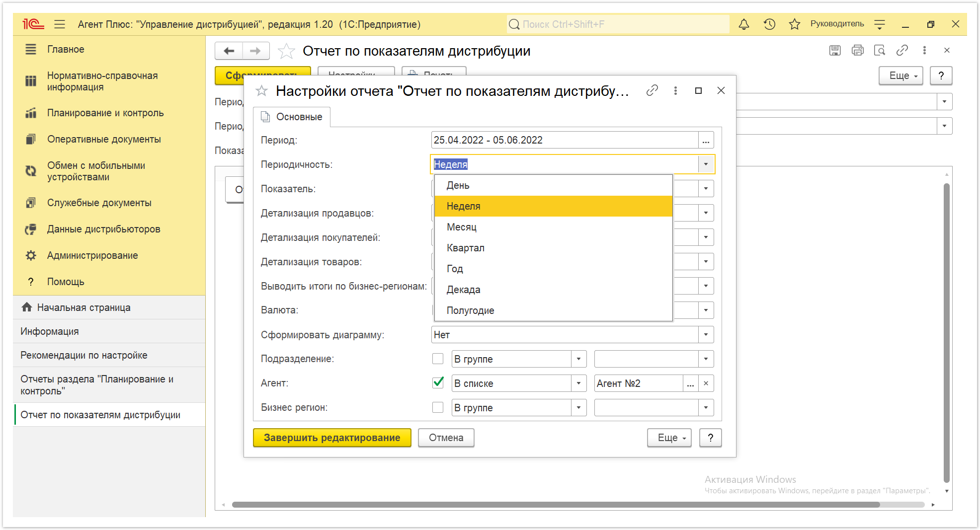Open Агент selection ellipsis button
This screenshot has width=980, height=530.
click(x=690, y=383)
